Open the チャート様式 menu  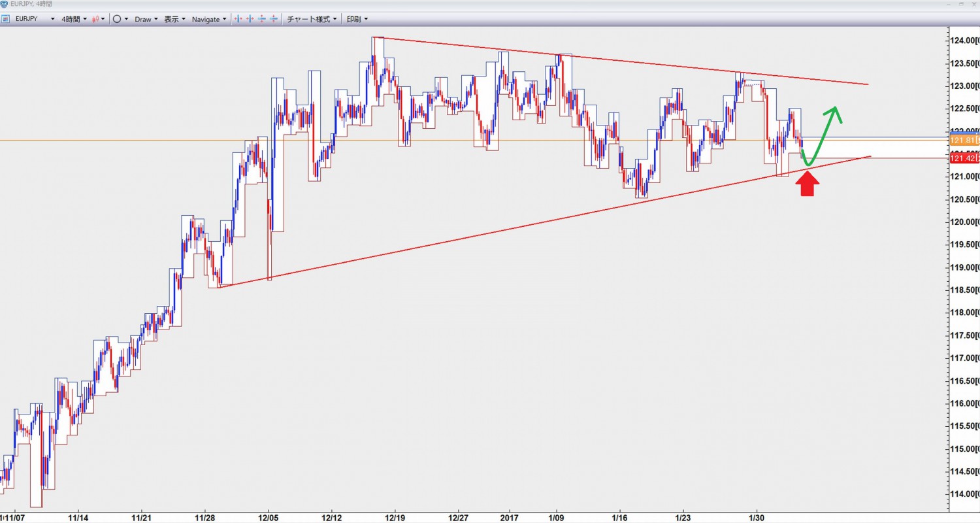click(x=312, y=19)
